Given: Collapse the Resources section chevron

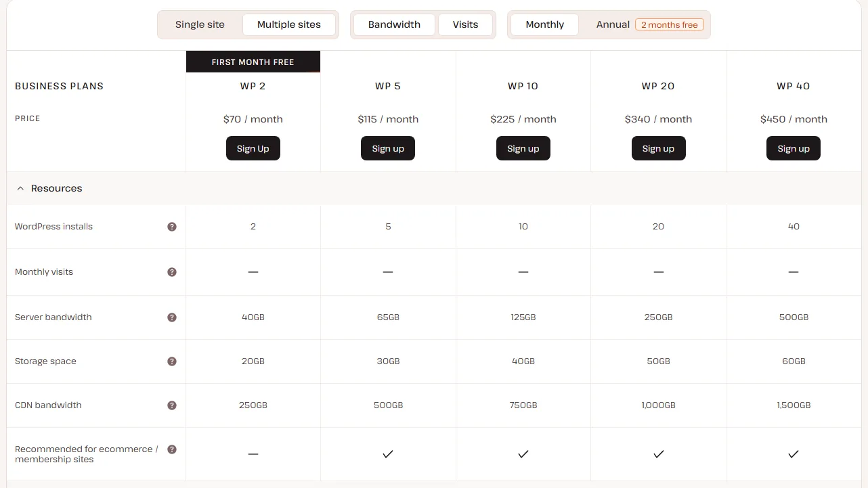Looking at the screenshot, I should 20,189.
